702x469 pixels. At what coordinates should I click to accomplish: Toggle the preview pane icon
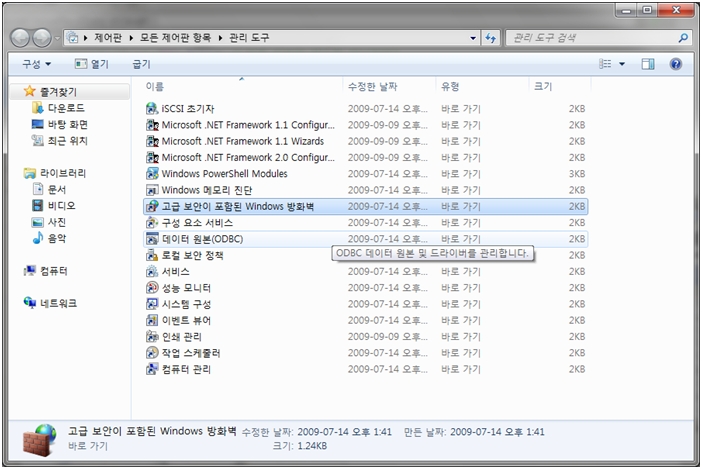coord(648,64)
